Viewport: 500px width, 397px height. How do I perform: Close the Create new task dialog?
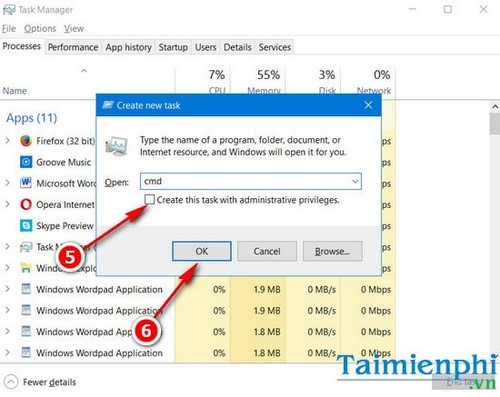click(368, 105)
